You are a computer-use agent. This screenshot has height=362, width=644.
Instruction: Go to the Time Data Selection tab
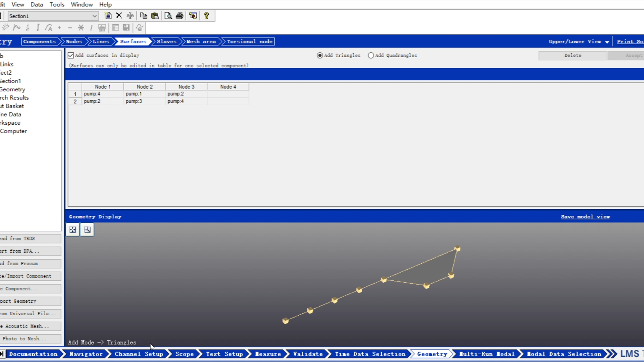point(370,354)
